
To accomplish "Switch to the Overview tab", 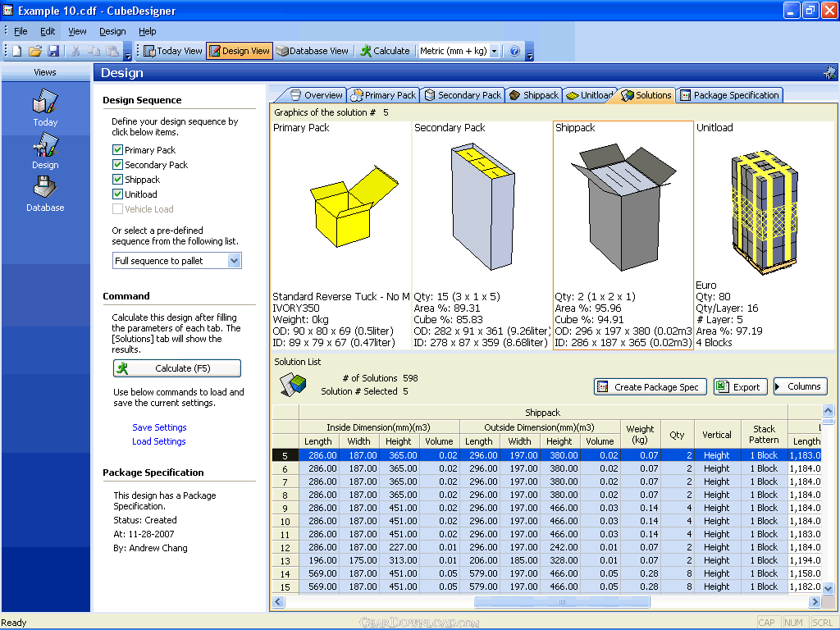I will (316, 95).
